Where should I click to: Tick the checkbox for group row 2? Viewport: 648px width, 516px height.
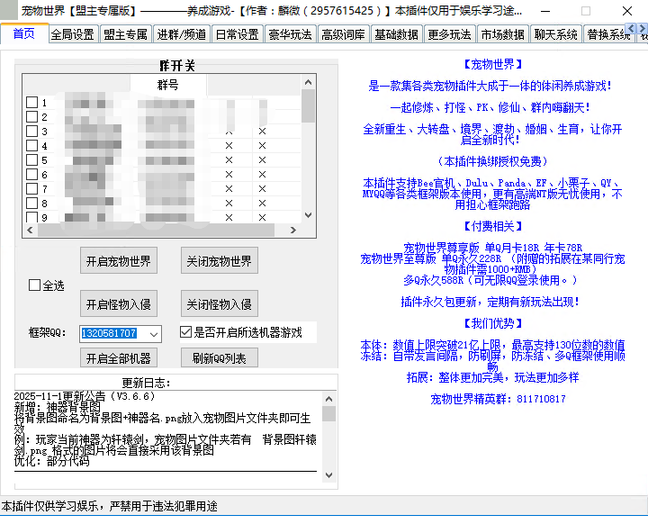32,117
